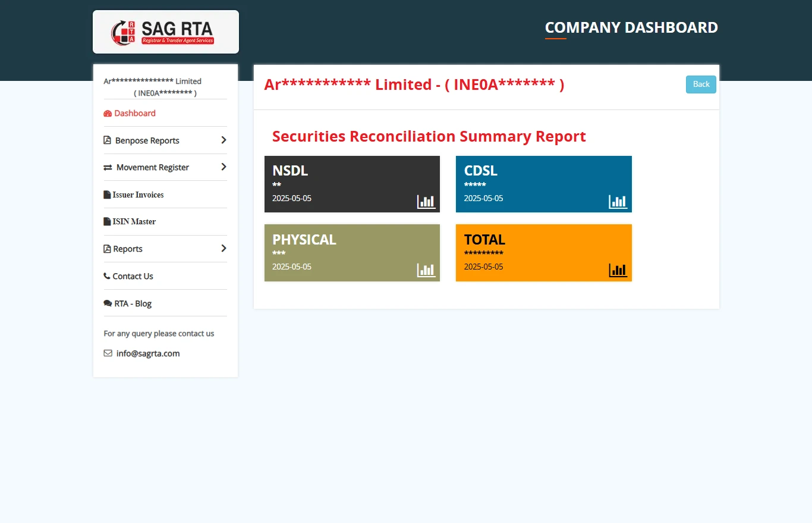Open the Contact Us page link
The width and height of the screenshot is (812, 523).
[x=133, y=276]
